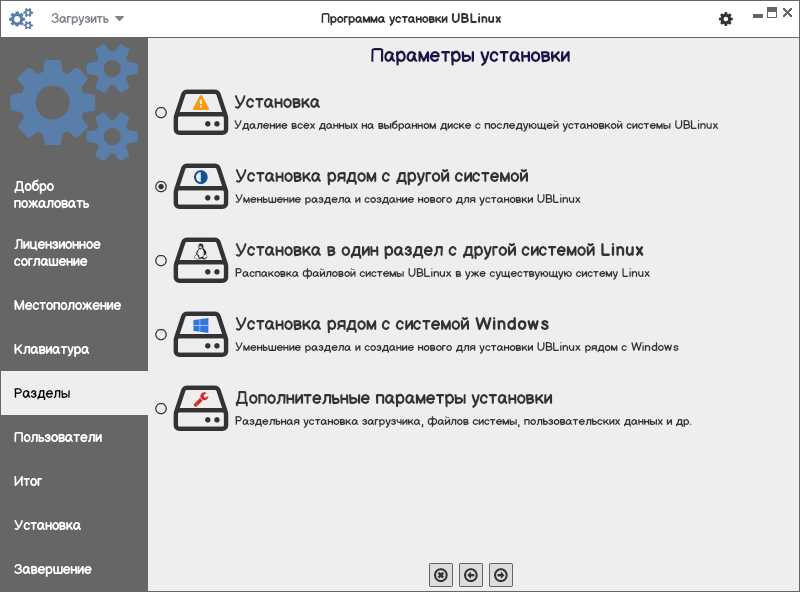The width and height of the screenshot is (800, 592).
Task: Proceed with the right arrow button
Action: click(x=501, y=575)
